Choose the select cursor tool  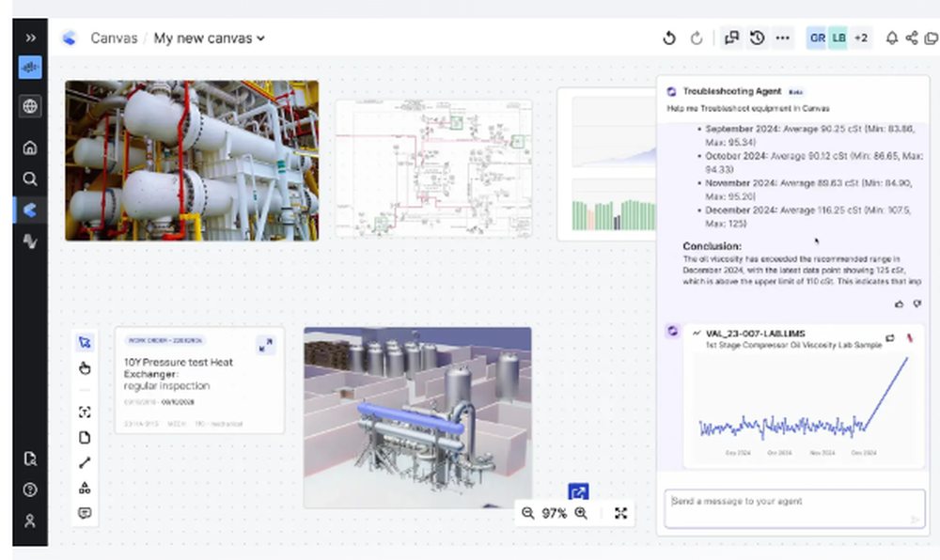click(85, 343)
